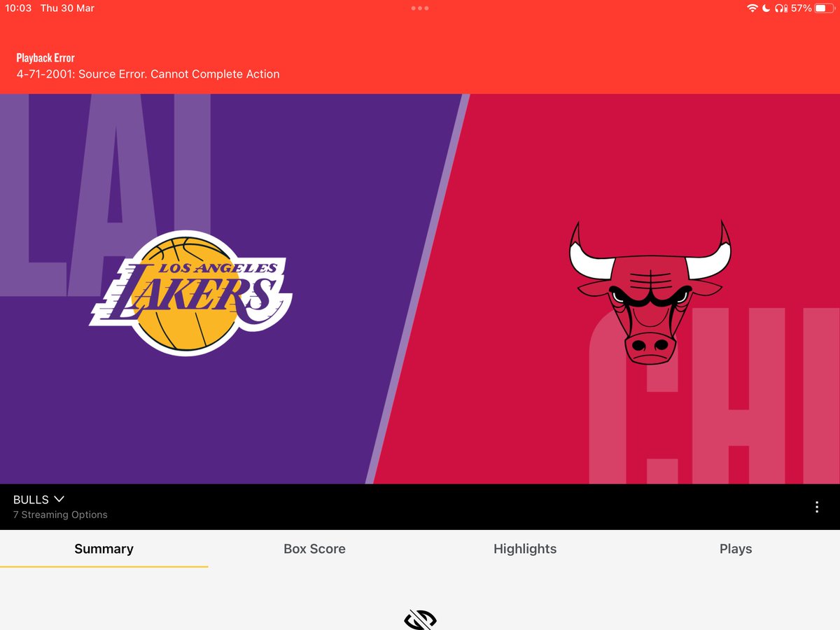Switch to the Summary tab
This screenshot has width=840, height=630.
(104, 549)
